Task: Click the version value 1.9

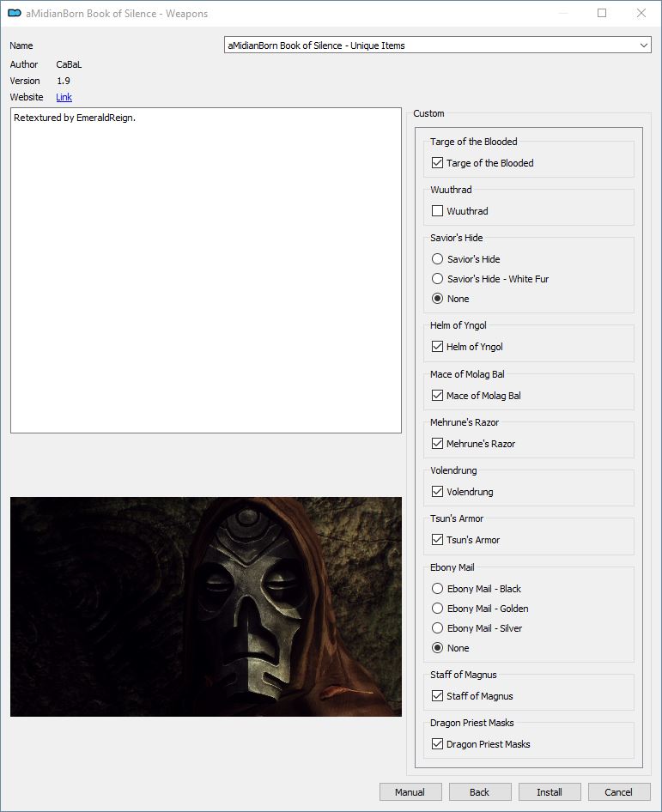Action: coord(64,81)
